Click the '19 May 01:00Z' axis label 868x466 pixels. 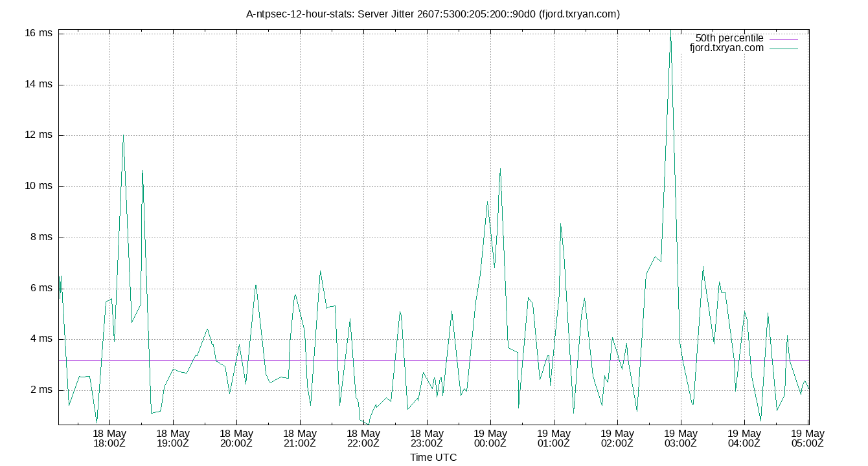click(554, 438)
